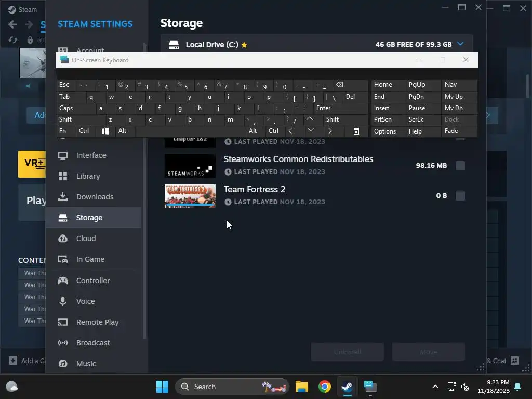532x399 pixels.
Task: Click the muted volume tray icon
Action: point(465,387)
